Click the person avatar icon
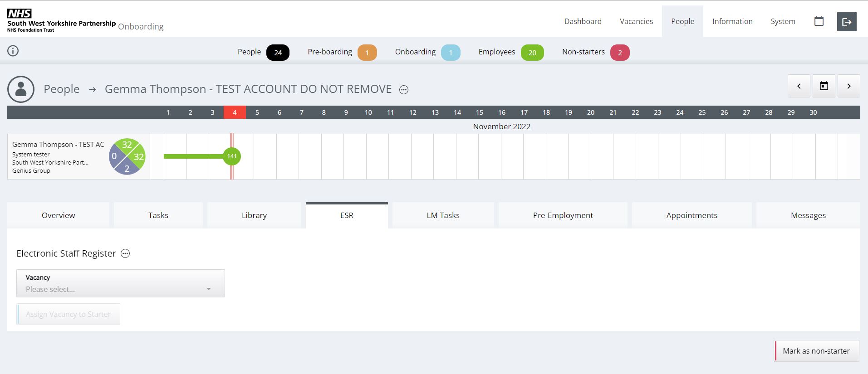 coord(21,89)
